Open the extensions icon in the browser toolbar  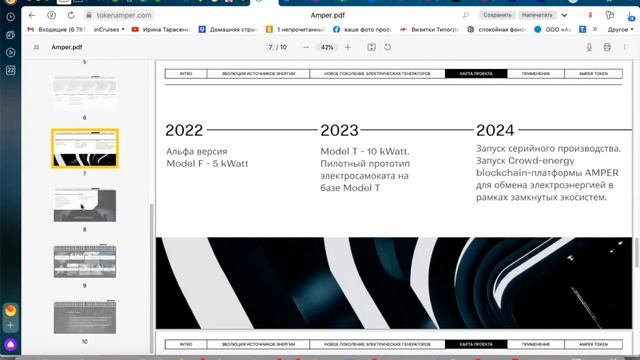(x=610, y=15)
